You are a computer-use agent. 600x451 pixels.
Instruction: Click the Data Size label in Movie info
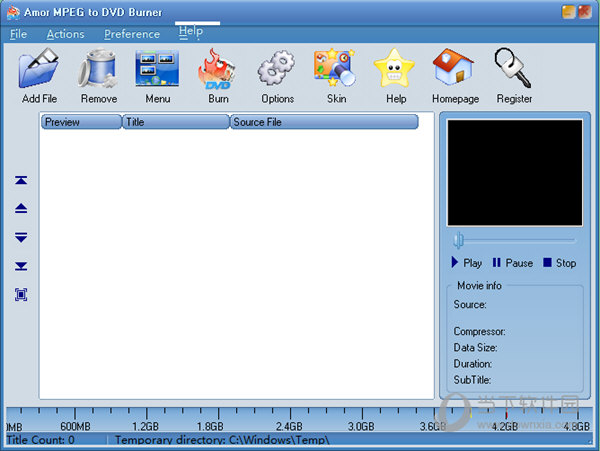(x=475, y=347)
